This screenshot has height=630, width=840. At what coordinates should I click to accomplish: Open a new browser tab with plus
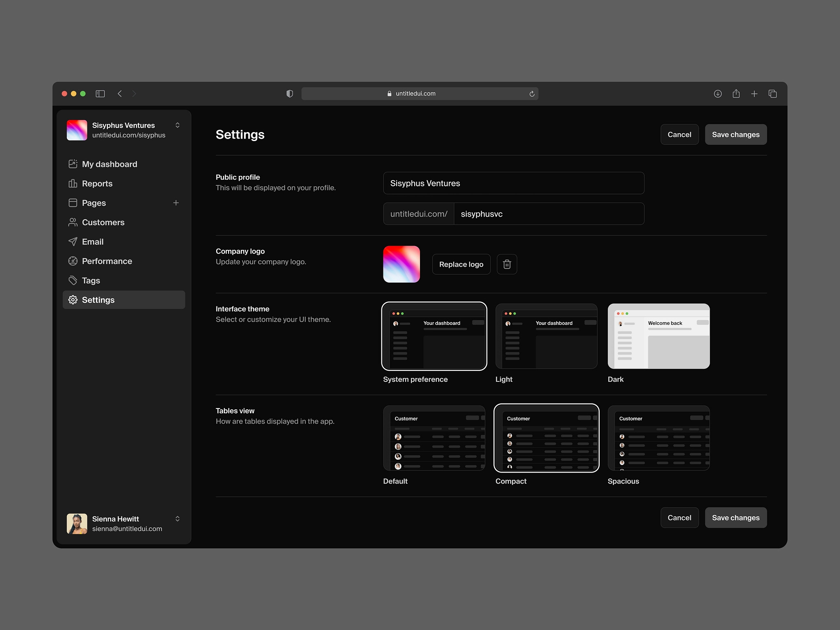pos(754,94)
